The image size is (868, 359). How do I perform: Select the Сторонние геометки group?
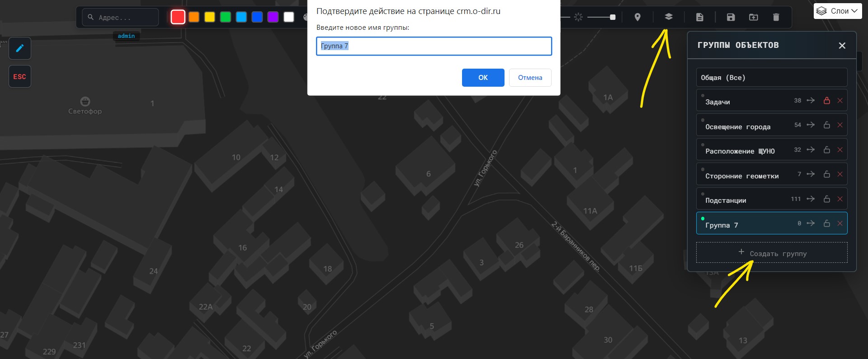[x=742, y=176]
